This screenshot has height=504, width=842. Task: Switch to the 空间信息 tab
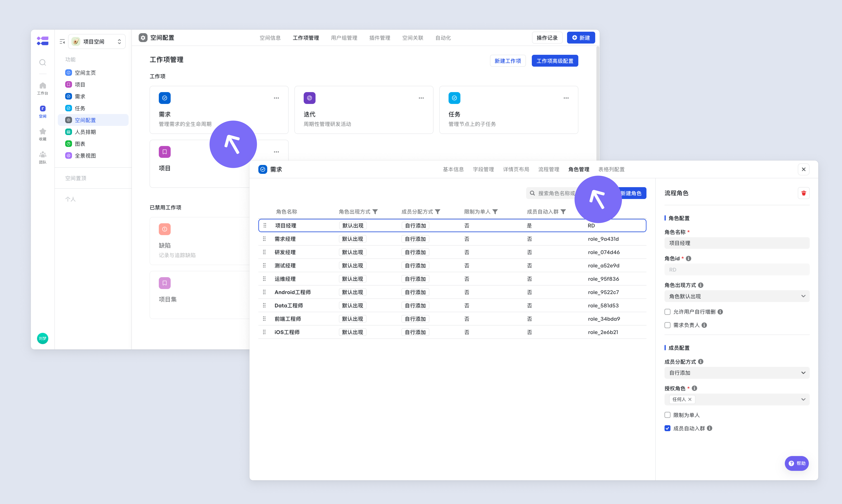pyautogui.click(x=270, y=38)
